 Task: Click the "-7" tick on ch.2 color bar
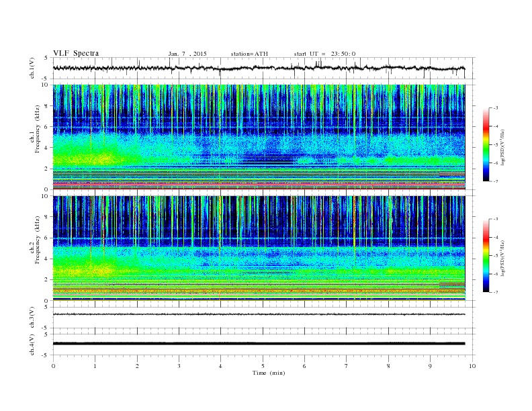tap(496, 292)
